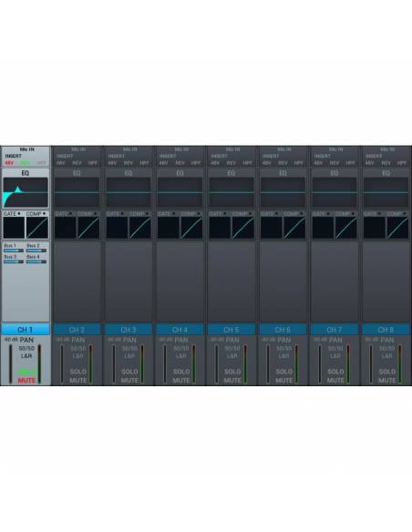The height and width of the screenshot is (532, 412).
Task: Open the CH 4 compressor curve graph
Action: (x=191, y=228)
